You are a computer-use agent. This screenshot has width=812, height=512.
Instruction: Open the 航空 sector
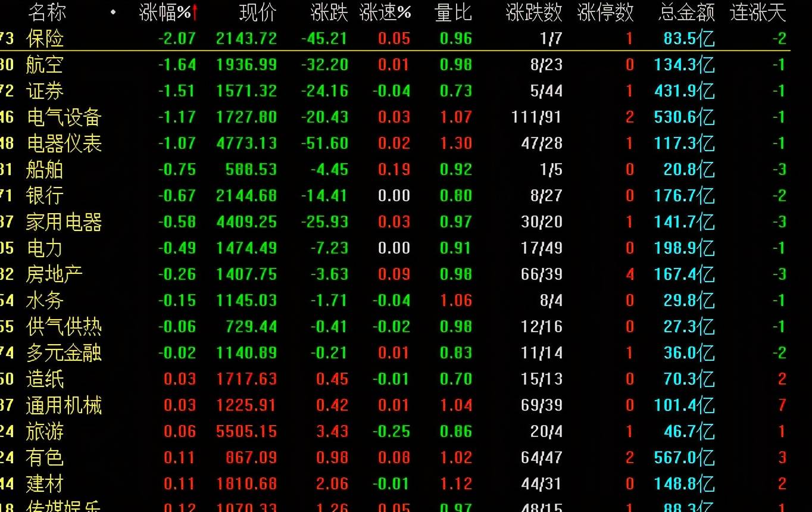[45, 64]
